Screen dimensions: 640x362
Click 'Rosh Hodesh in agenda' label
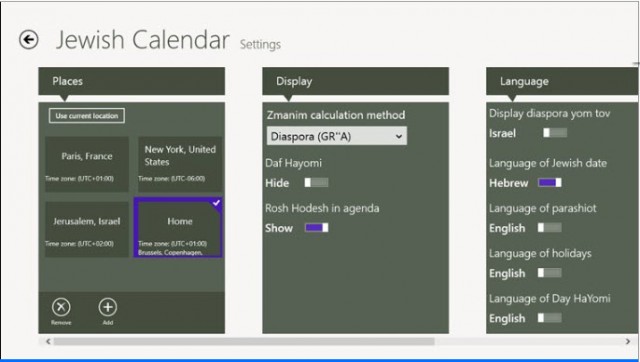click(x=322, y=208)
